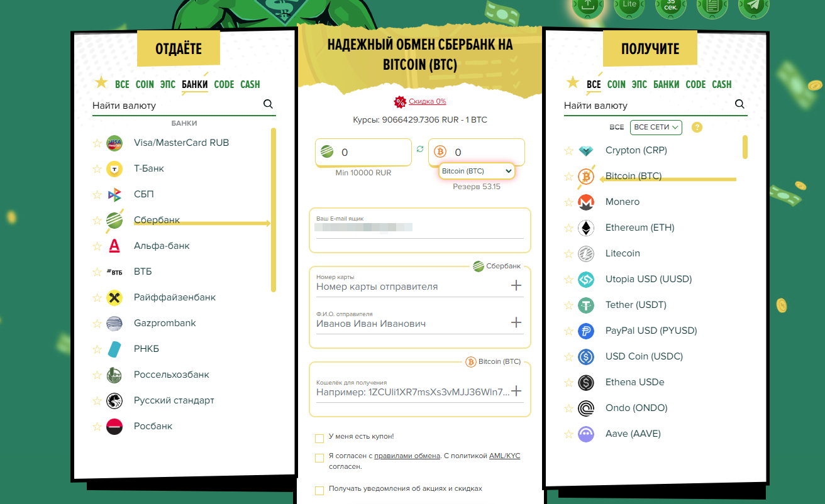Select the USD Coin (USDC) icon

tap(586, 357)
